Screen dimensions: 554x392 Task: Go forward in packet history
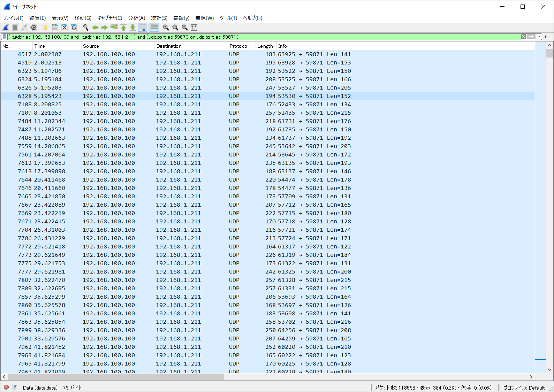pyautogui.click(x=105, y=28)
